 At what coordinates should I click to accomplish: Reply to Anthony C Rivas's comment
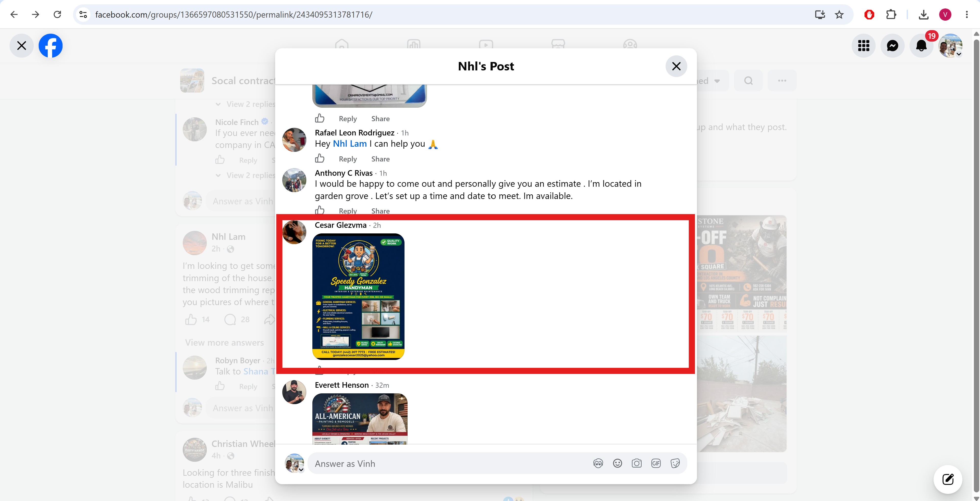[x=348, y=211]
